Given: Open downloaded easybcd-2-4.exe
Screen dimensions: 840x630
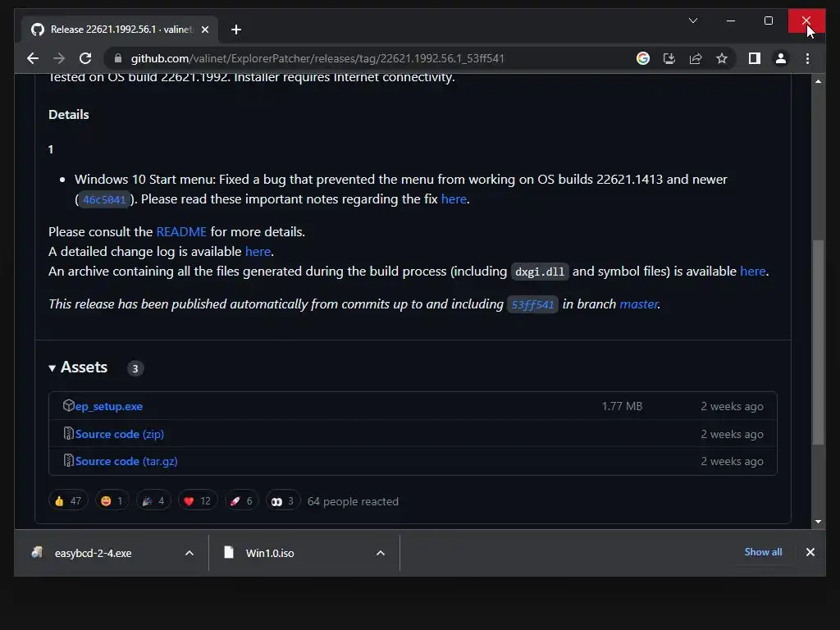Looking at the screenshot, I should click(x=94, y=553).
